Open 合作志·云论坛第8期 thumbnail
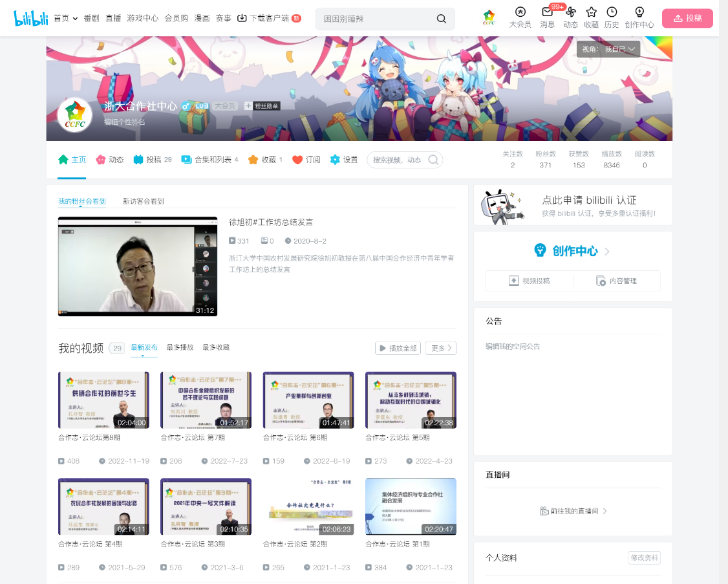 [x=103, y=400]
